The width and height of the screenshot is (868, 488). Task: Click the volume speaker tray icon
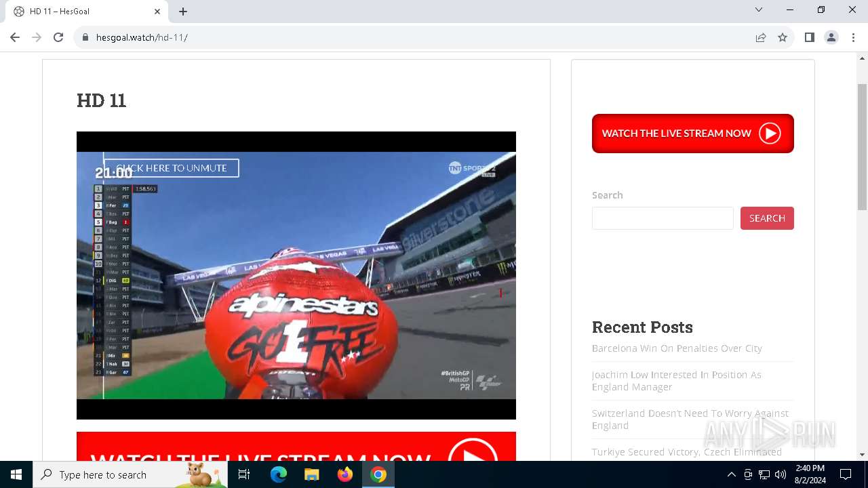pyautogui.click(x=781, y=474)
